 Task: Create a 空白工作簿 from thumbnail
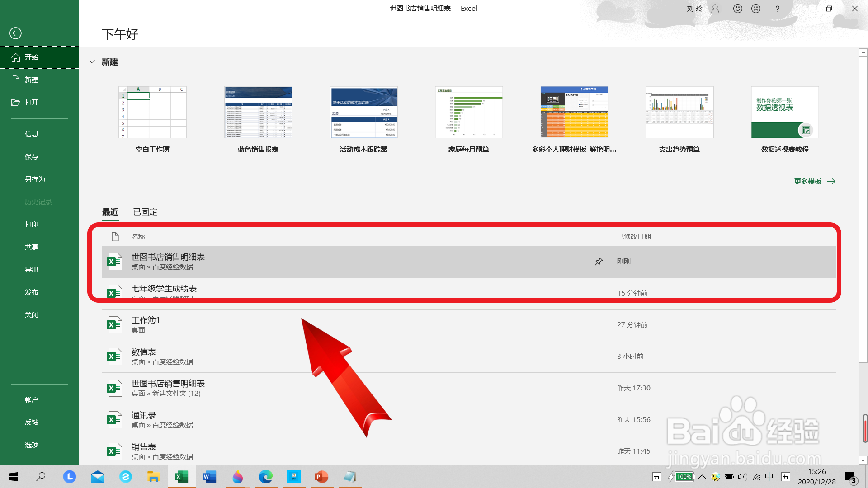click(x=152, y=113)
